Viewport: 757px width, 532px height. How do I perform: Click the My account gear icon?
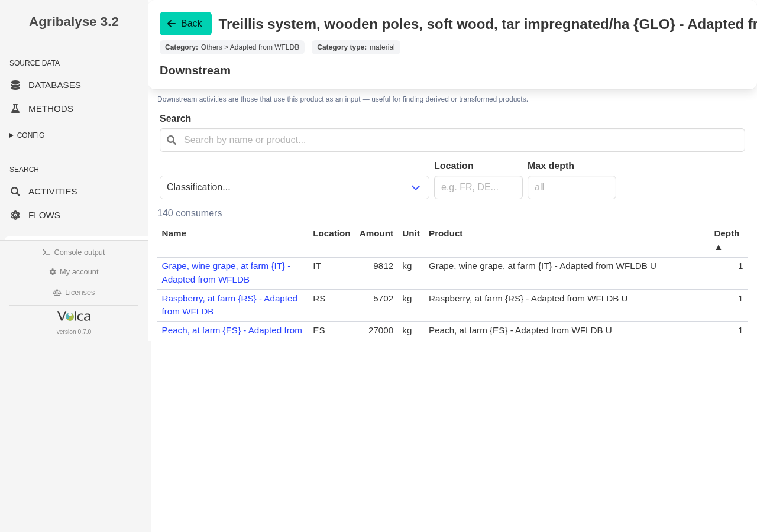tap(53, 272)
